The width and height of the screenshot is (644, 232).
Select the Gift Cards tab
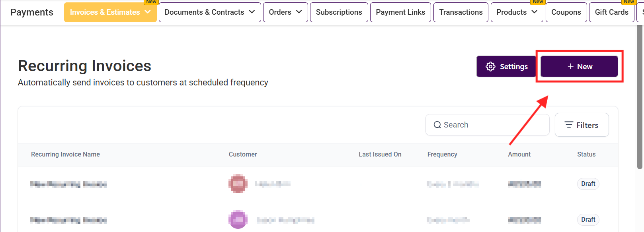point(611,12)
